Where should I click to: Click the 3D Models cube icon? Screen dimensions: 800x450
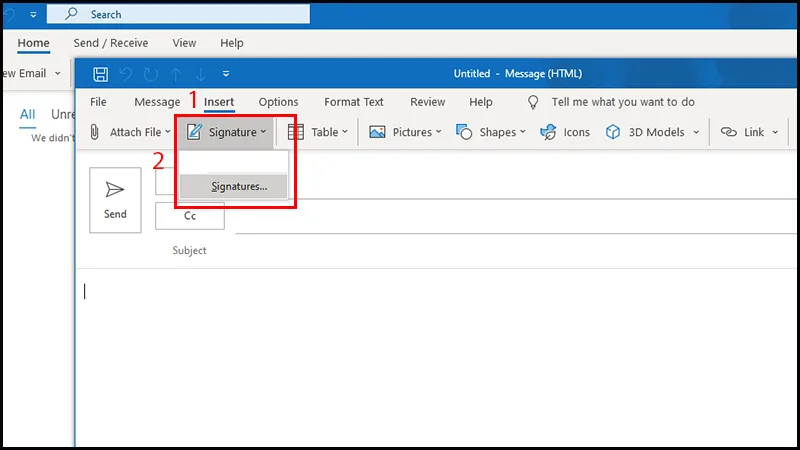point(613,132)
